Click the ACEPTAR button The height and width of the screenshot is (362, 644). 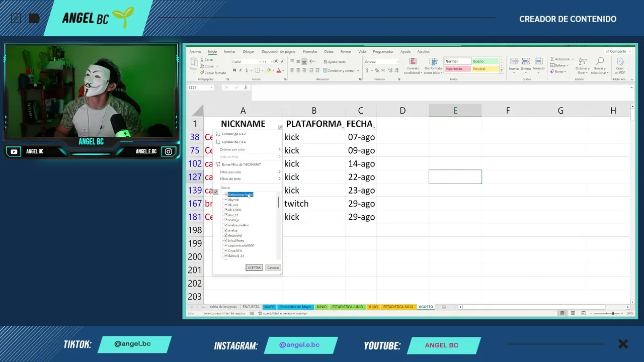point(254,267)
